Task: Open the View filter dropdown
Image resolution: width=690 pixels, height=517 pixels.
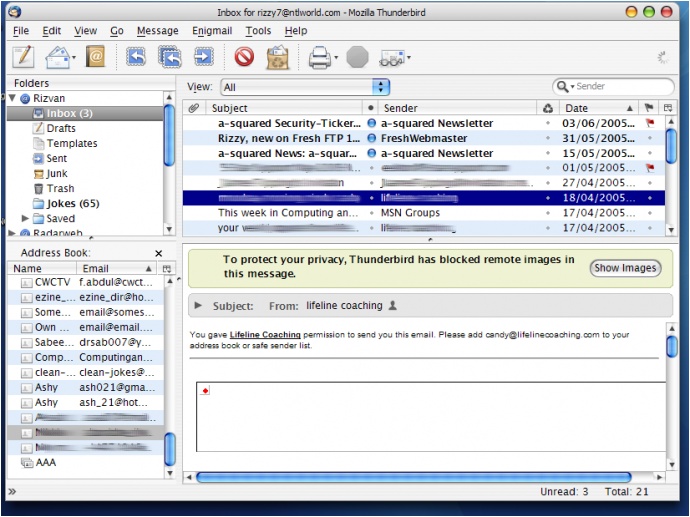Action: tap(305, 87)
